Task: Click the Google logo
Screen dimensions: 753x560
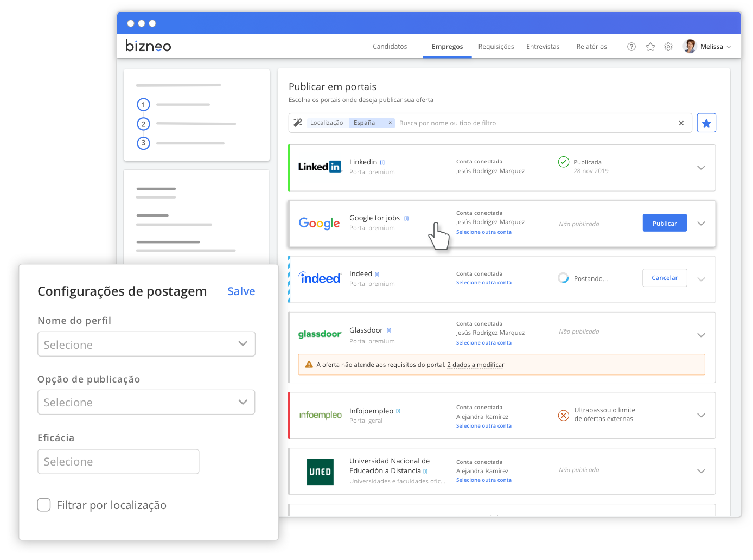Action: tap(320, 224)
